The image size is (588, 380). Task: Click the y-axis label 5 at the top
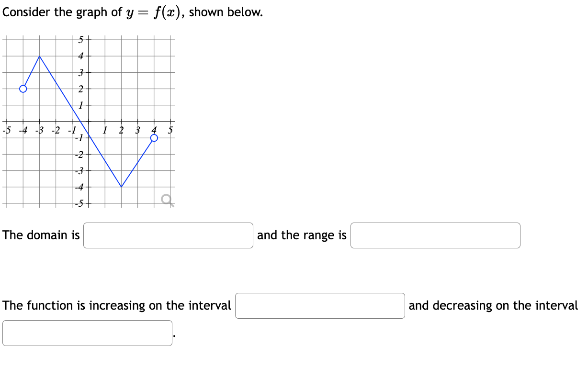click(81, 38)
